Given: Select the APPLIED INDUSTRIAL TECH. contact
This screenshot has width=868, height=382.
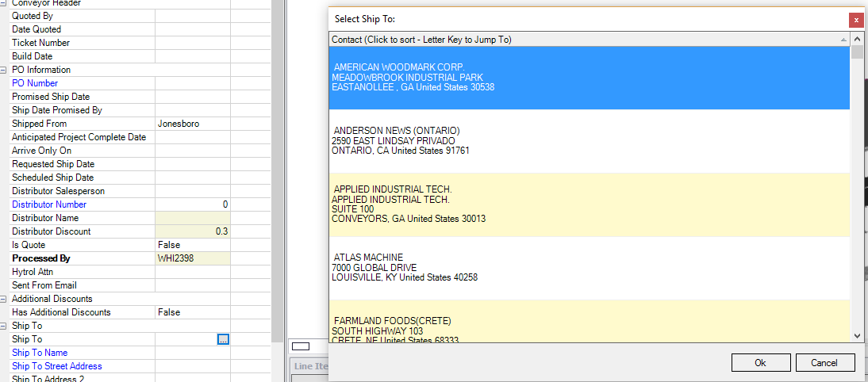Looking at the screenshot, I should (x=589, y=204).
